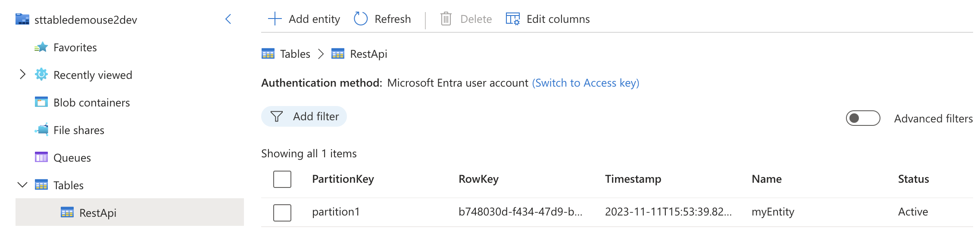Screen dimensions: 980x231
Task: Go to Tables breadcrumb link
Action: click(295, 54)
